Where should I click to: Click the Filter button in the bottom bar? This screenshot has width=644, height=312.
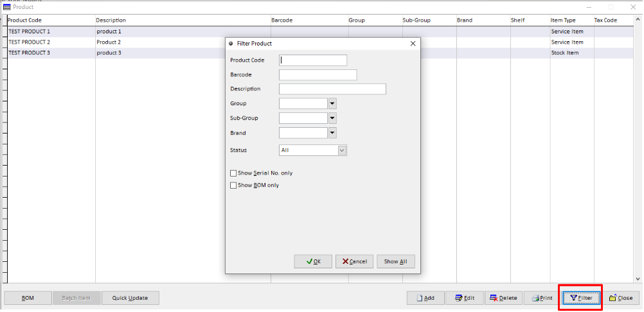tap(582, 298)
